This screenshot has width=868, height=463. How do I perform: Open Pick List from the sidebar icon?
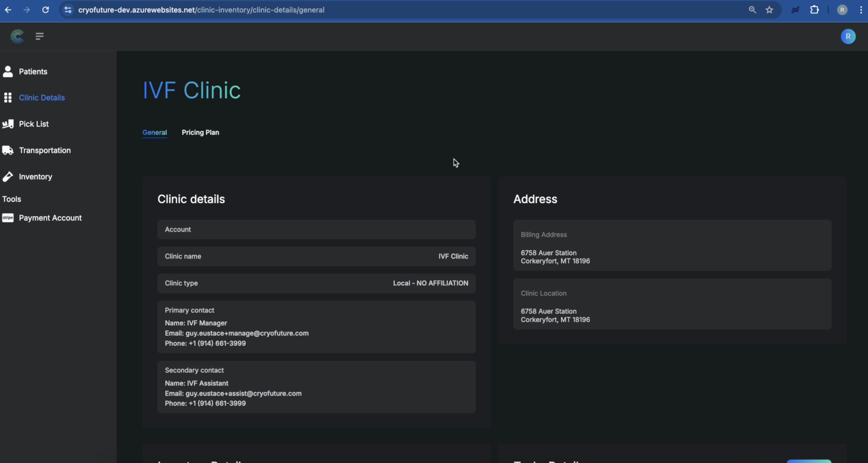point(8,124)
